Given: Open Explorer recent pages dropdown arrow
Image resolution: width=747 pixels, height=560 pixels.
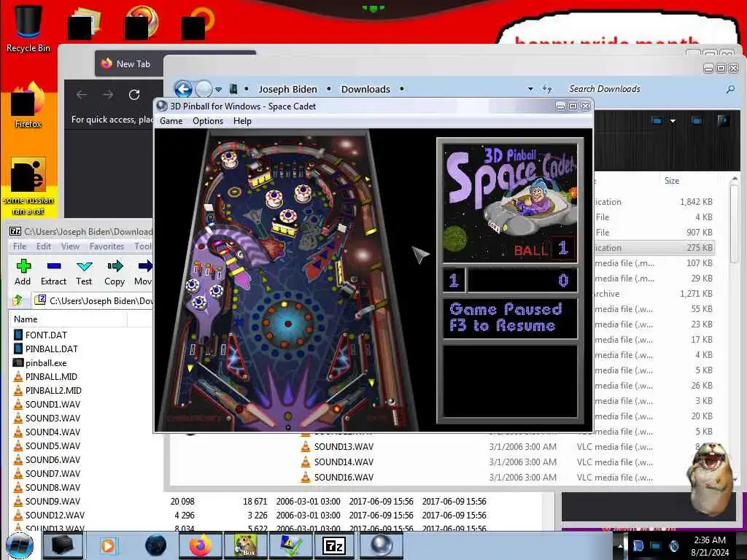Looking at the screenshot, I should point(218,89).
